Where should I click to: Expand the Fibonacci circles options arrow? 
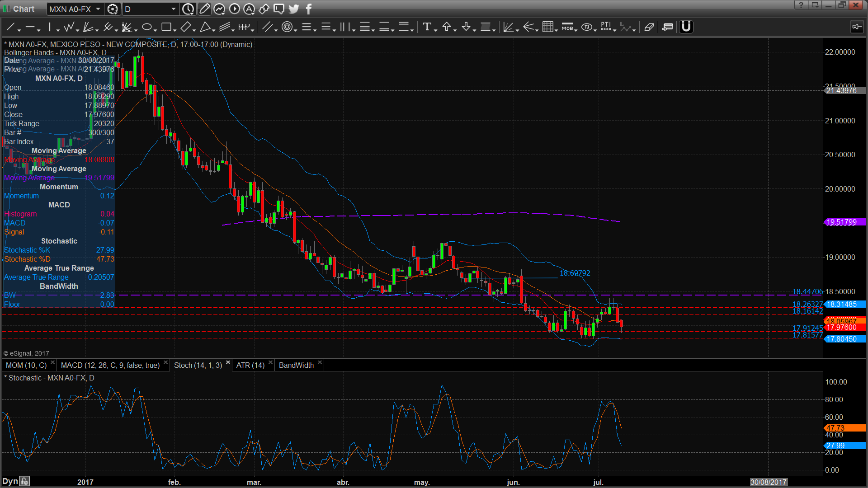(296, 30)
